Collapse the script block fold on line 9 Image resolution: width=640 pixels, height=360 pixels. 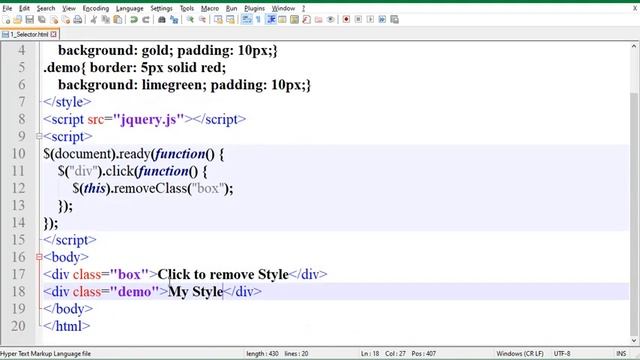pos(39,136)
